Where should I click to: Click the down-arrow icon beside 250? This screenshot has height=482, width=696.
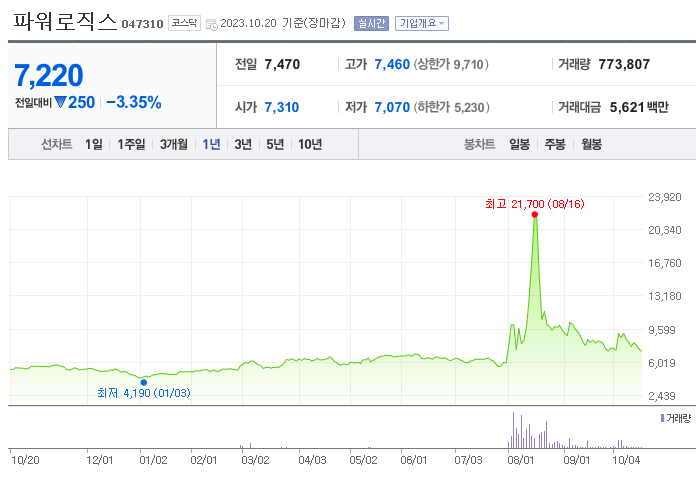(x=60, y=103)
